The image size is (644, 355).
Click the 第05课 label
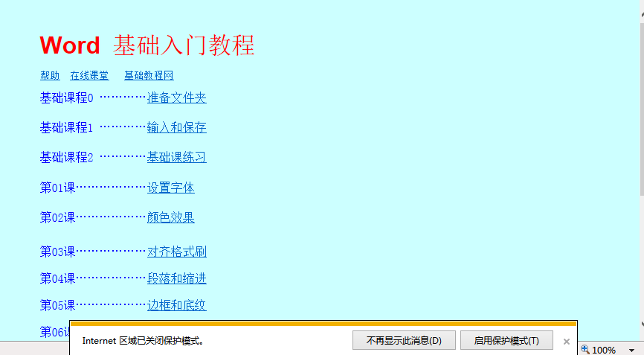57,305
